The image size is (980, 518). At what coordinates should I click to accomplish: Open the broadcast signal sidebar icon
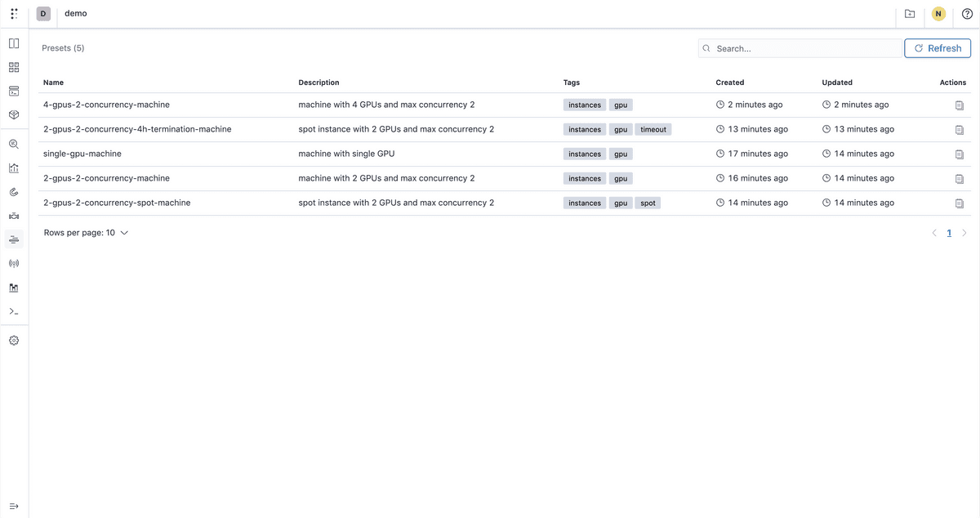pyautogui.click(x=14, y=263)
